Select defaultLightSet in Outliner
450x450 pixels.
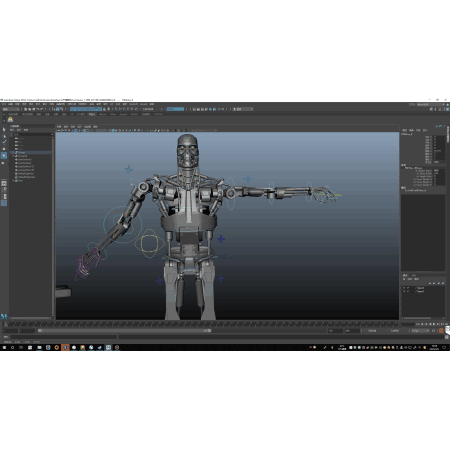click(25, 173)
